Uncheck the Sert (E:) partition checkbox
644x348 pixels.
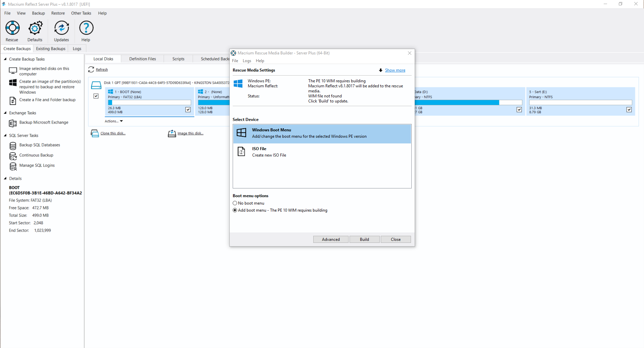pos(629,110)
